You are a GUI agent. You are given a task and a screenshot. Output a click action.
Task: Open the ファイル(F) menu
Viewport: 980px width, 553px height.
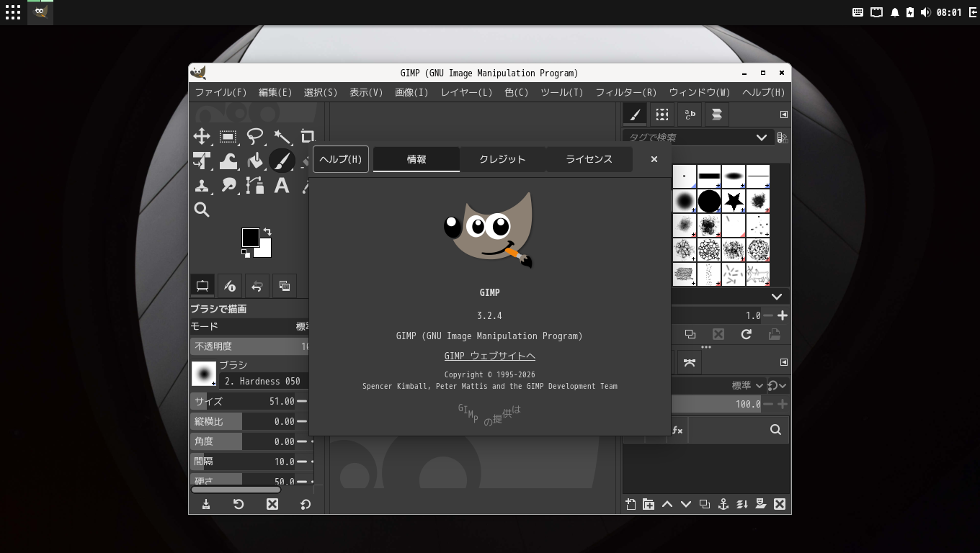(x=220, y=92)
